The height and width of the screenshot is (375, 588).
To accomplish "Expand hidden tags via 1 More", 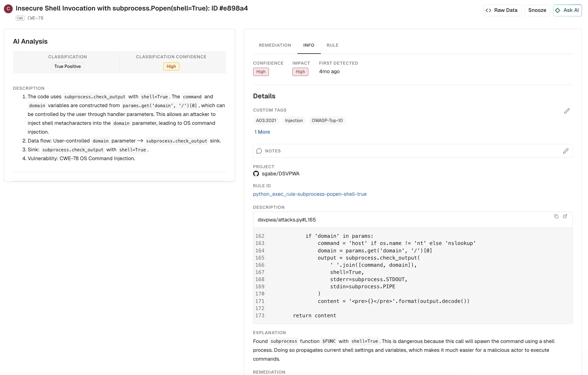I will 262,132.
